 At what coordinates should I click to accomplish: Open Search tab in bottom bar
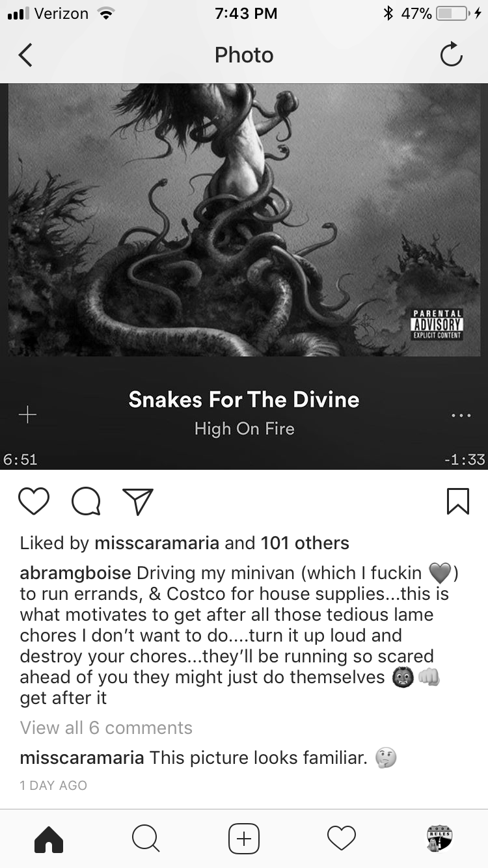click(146, 838)
